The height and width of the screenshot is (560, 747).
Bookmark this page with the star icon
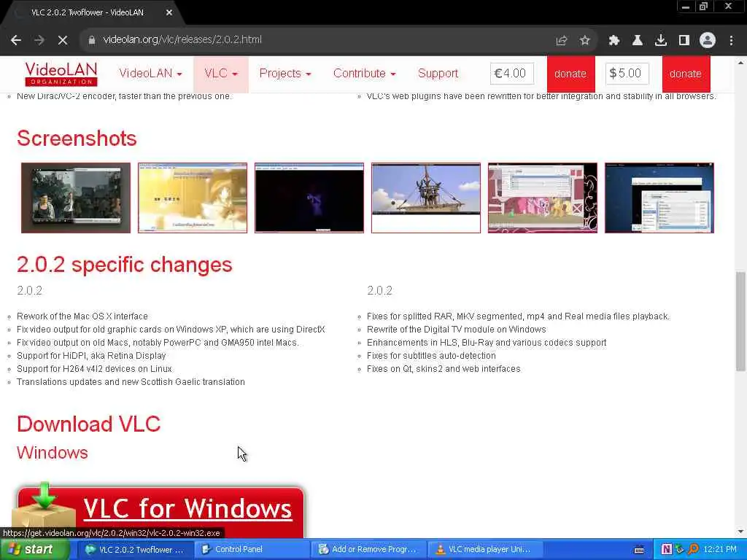(x=584, y=41)
